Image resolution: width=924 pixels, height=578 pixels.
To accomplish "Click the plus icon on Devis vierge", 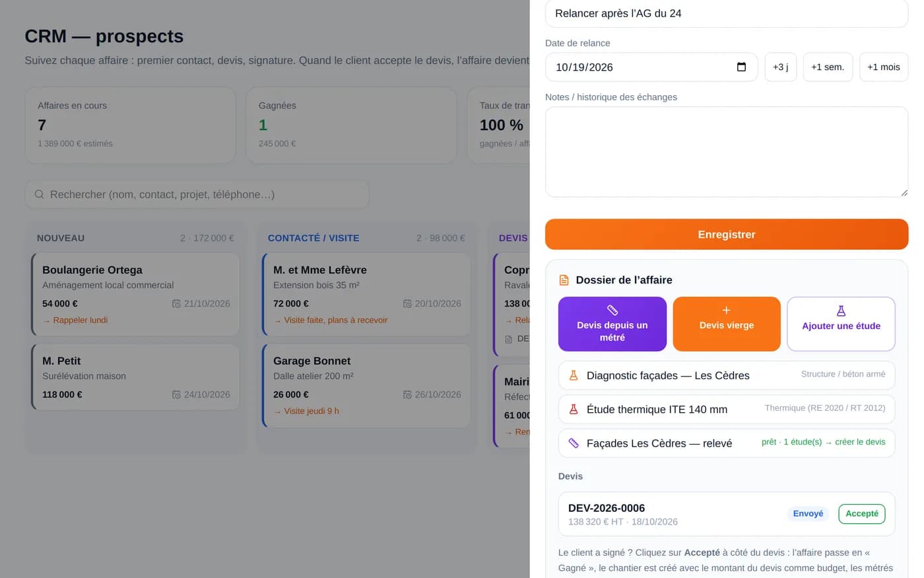I will 727,310.
